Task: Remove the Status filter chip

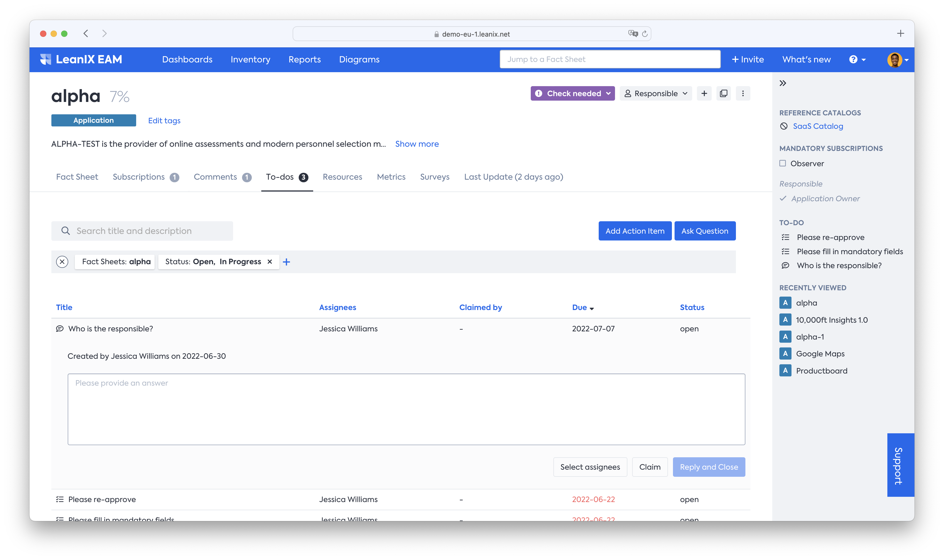Action: coord(270,262)
